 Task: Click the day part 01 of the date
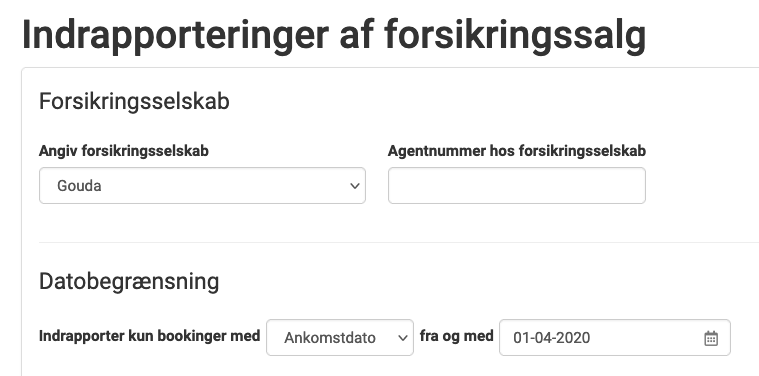coord(521,338)
